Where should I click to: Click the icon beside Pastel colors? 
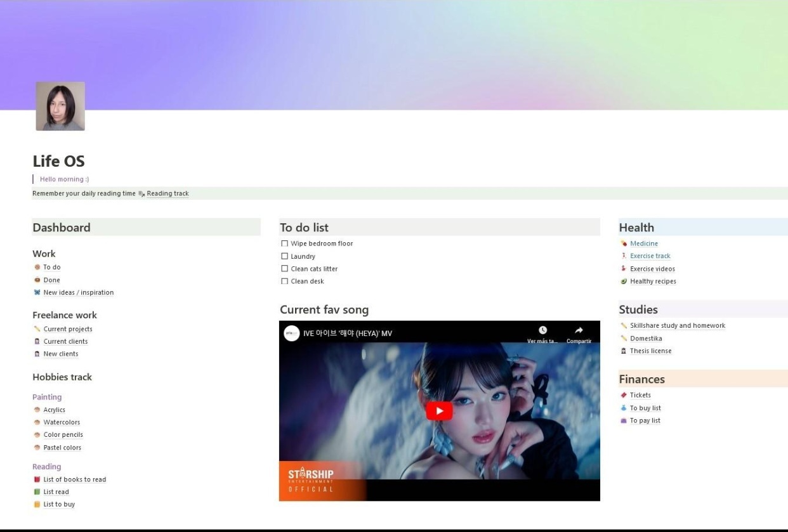tap(37, 448)
